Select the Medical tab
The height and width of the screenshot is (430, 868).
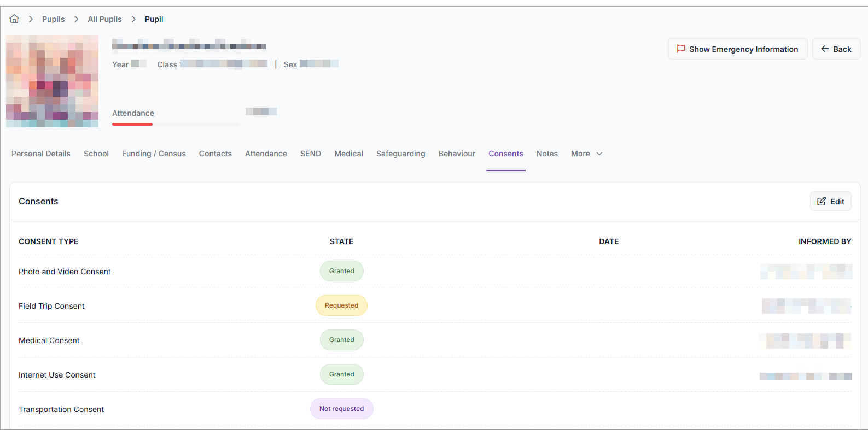pyautogui.click(x=348, y=154)
